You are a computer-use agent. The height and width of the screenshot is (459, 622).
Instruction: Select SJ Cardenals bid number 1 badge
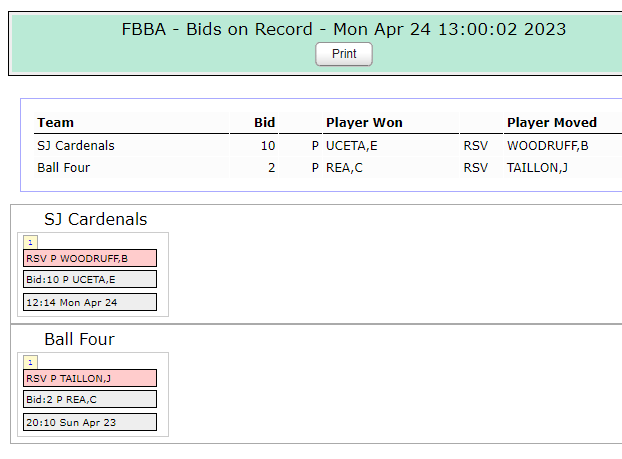tap(31, 242)
